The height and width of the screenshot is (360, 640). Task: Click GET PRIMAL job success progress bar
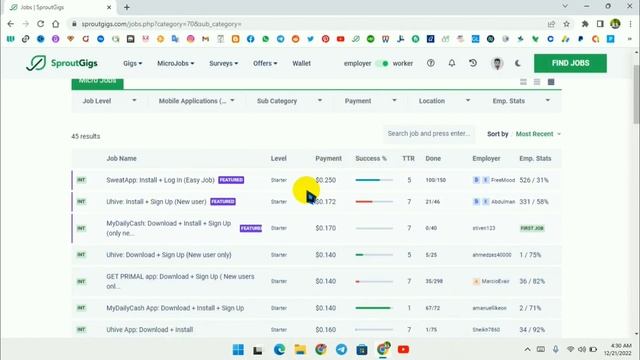click(374, 281)
